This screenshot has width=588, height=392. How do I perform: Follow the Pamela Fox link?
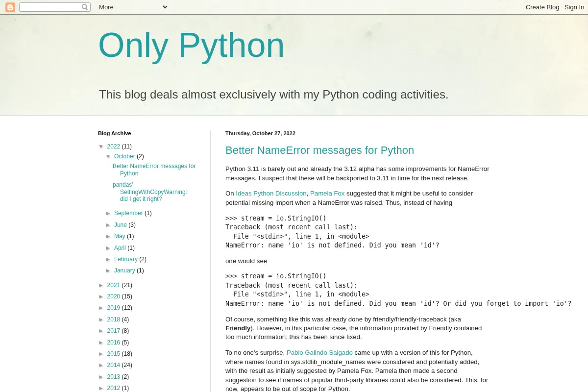[x=327, y=194]
